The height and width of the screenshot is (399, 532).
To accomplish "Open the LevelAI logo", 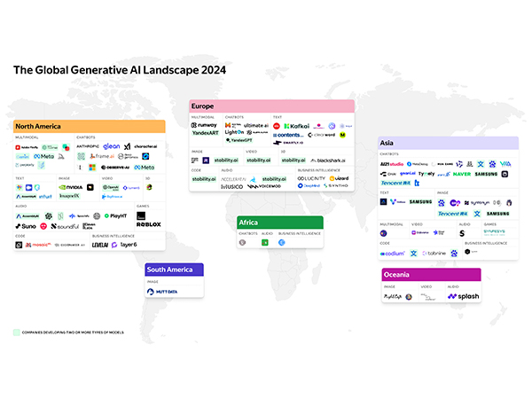I will pyautogui.click(x=100, y=245).
